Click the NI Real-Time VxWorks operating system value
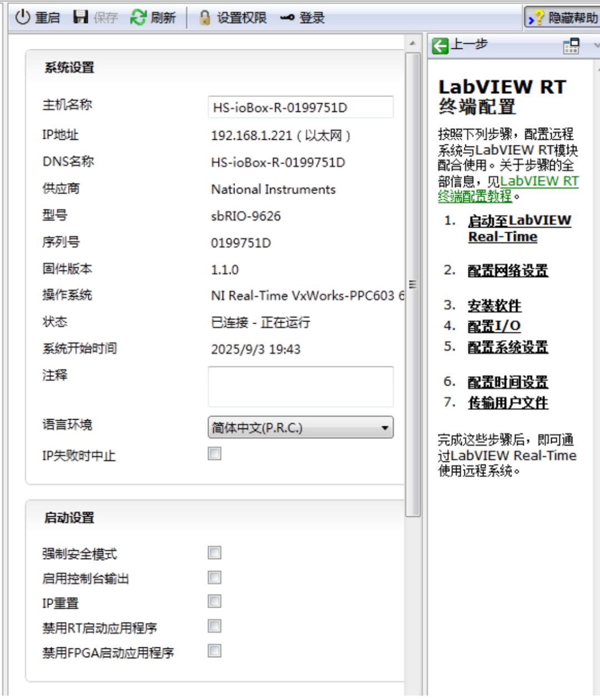The height and width of the screenshot is (700, 600). click(x=308, y=295)
